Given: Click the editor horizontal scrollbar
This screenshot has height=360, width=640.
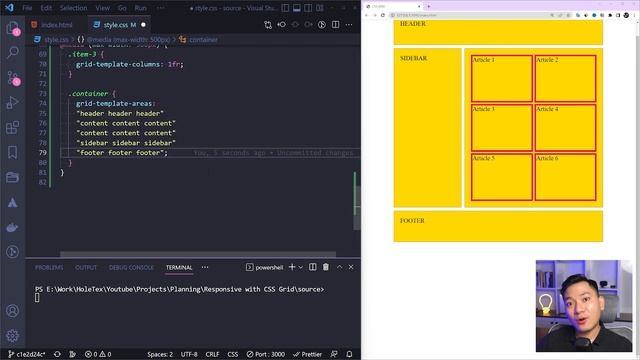Looking at the screenshot, I should (198, 254).
